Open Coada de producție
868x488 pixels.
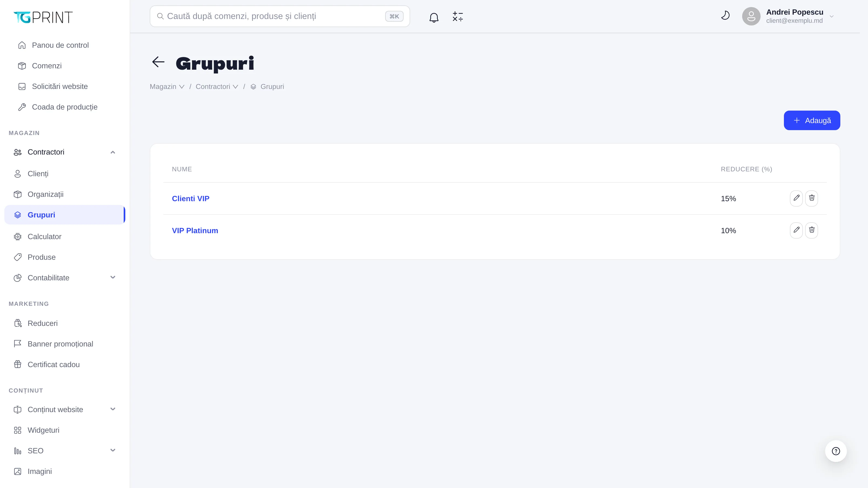point(65,107)
